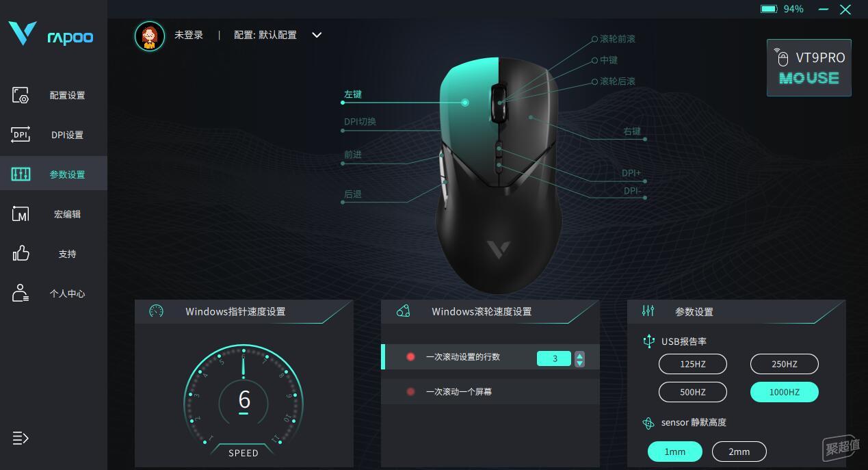Select the 一次滚动设置的行数 radio option
The height and width of the screenshot is (470, 868).
pyautogui.click(x=410, y=357)
